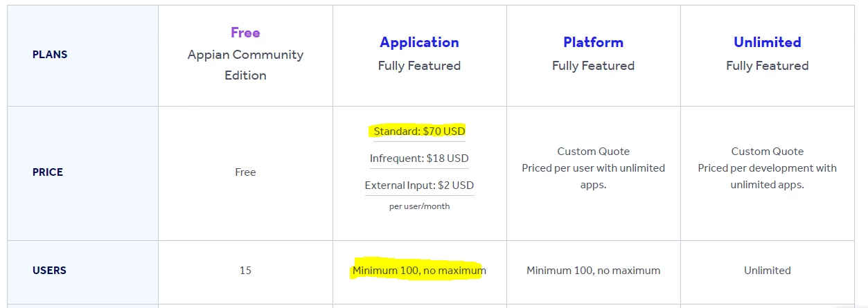
Task: Click the PLANS row header
Action: pyautogui.click(x=50, y=54)
